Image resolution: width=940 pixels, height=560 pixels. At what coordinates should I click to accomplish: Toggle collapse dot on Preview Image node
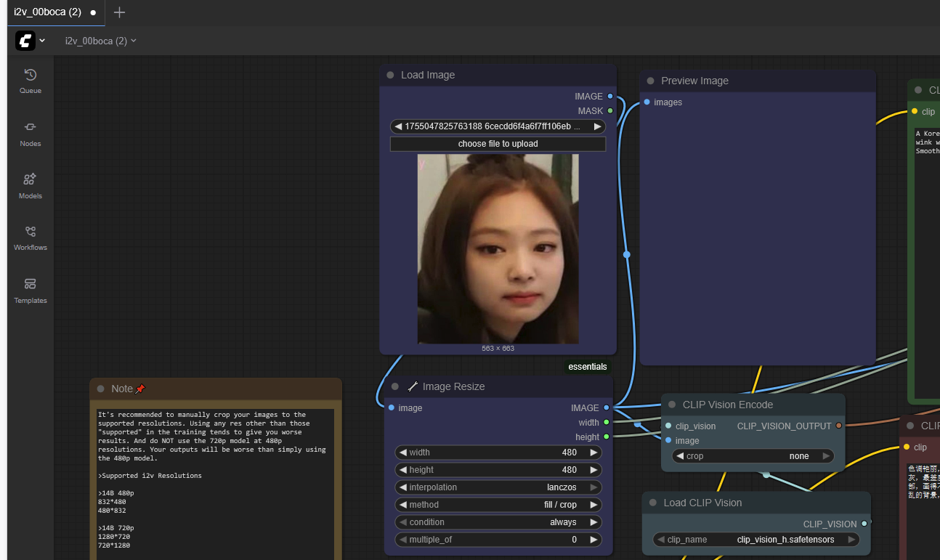[x=651, y=81]
